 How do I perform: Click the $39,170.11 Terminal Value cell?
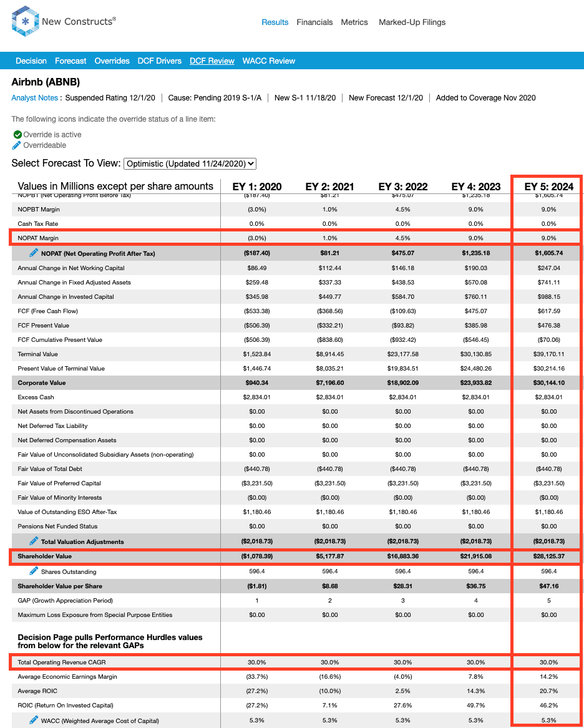(x=548, y=354)
